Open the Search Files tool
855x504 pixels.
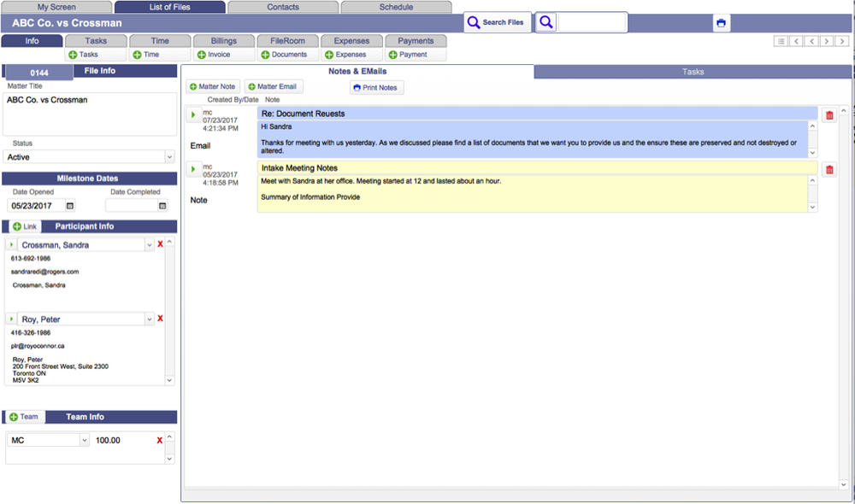point(497,21)
